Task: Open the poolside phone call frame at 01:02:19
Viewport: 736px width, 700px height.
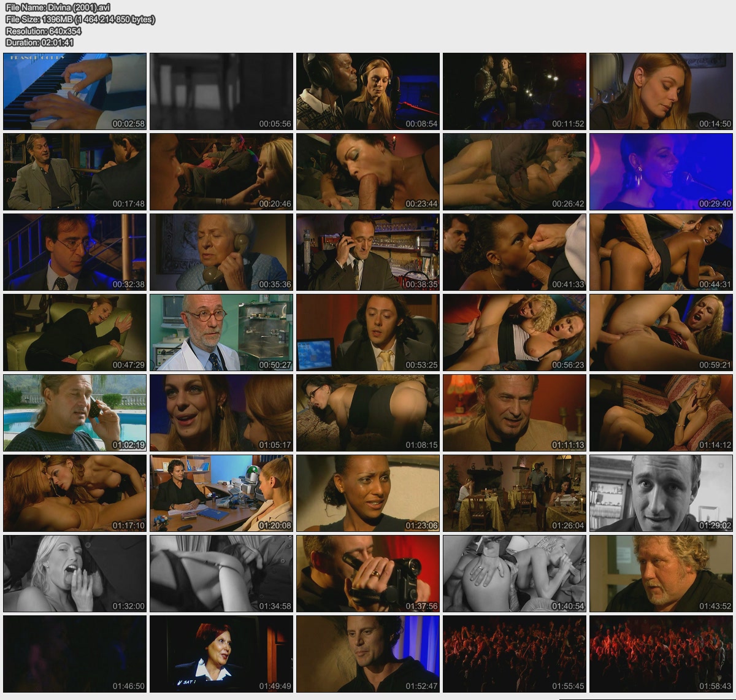Action: coord(75,413)
